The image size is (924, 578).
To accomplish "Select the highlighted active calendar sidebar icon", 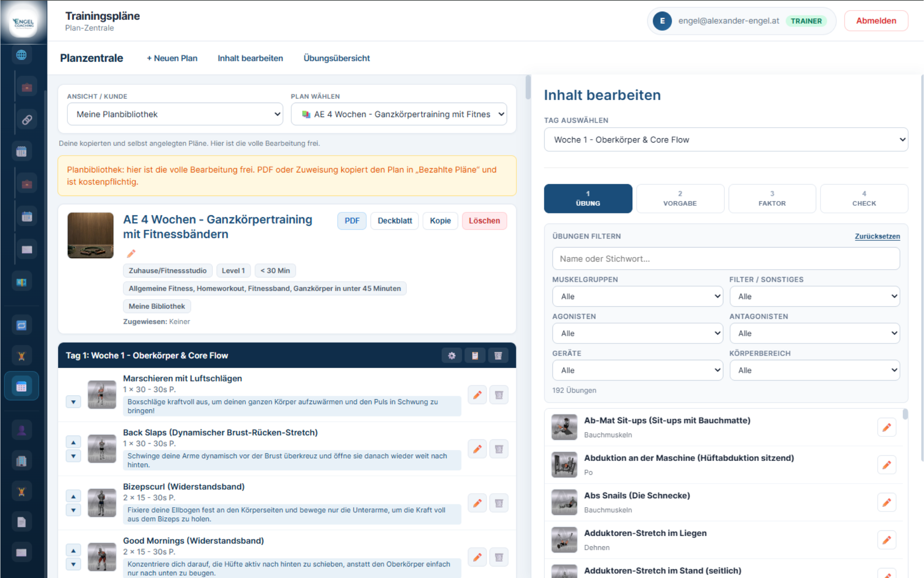I will click(21, 386).
